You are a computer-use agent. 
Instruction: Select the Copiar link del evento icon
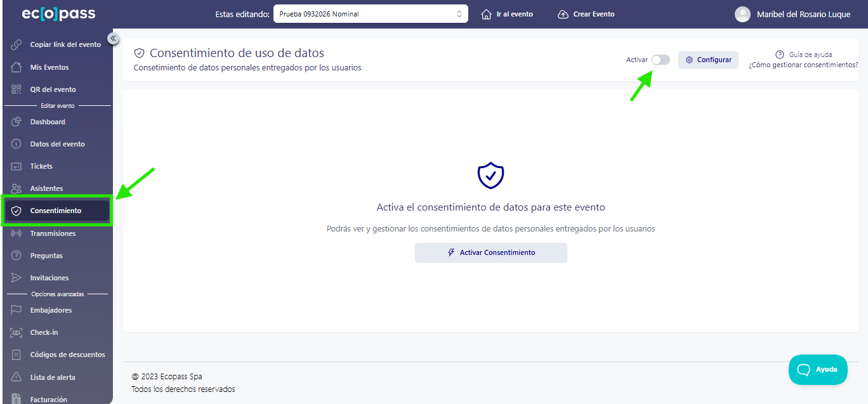[16, 44]
